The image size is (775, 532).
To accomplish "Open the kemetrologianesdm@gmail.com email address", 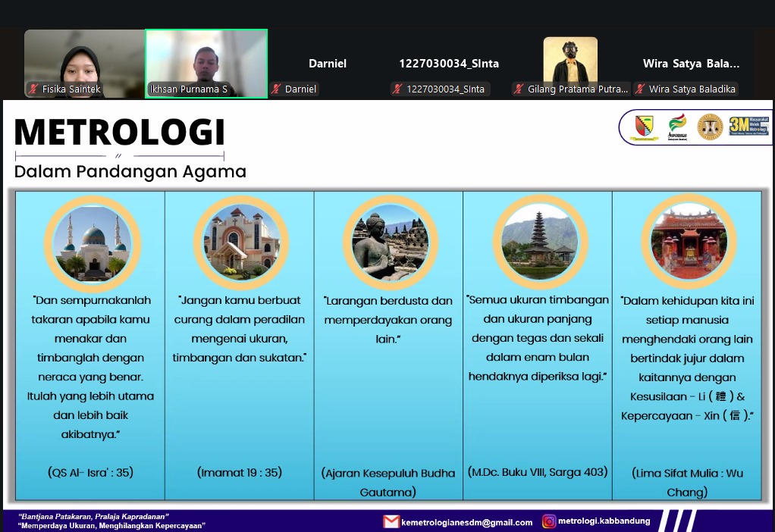I will (x=466, y=521).
